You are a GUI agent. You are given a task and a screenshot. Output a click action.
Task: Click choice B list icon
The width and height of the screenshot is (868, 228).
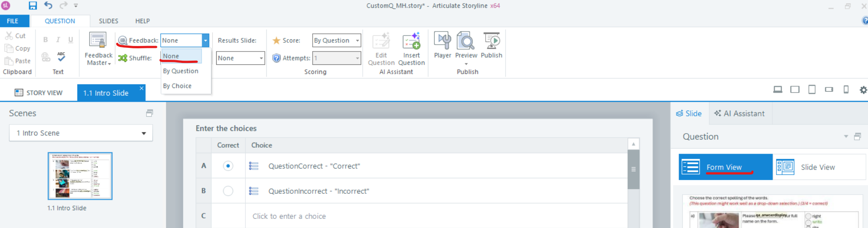pos(254,191)
